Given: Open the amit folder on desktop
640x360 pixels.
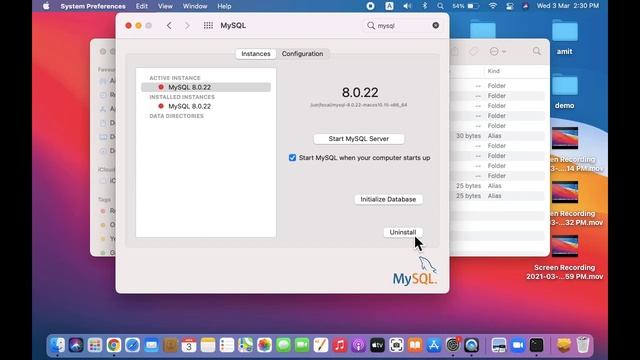Looking at the screenshot, I should (x=564, y=37).
